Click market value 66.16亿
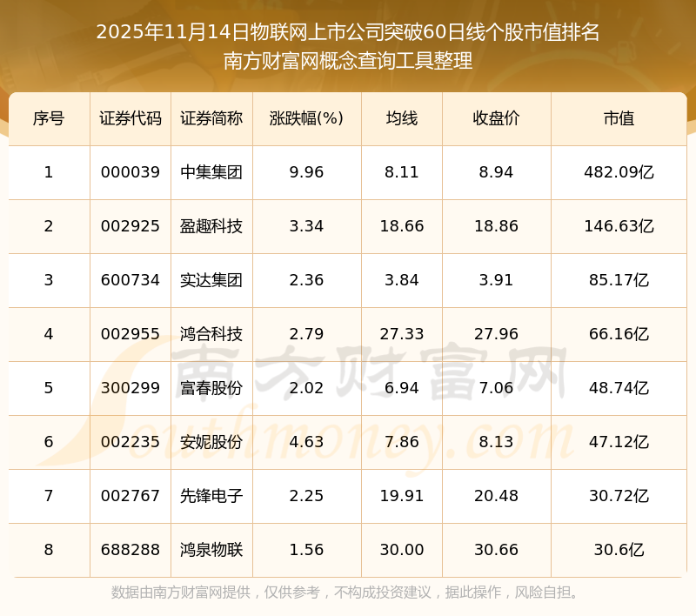 (x=619, y=334)
